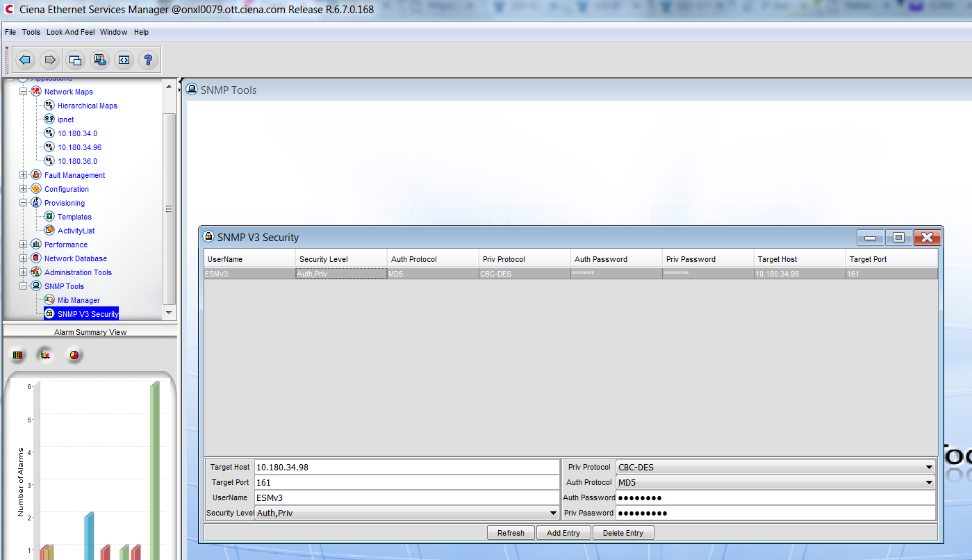Click the help question mark toolbar icon
The image size is (972, 560).
148,60
